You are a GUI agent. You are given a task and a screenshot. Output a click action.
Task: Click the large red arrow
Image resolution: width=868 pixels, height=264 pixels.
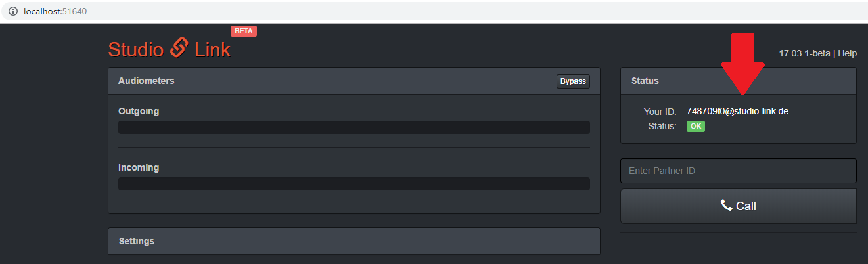click(x=742, y=69)
